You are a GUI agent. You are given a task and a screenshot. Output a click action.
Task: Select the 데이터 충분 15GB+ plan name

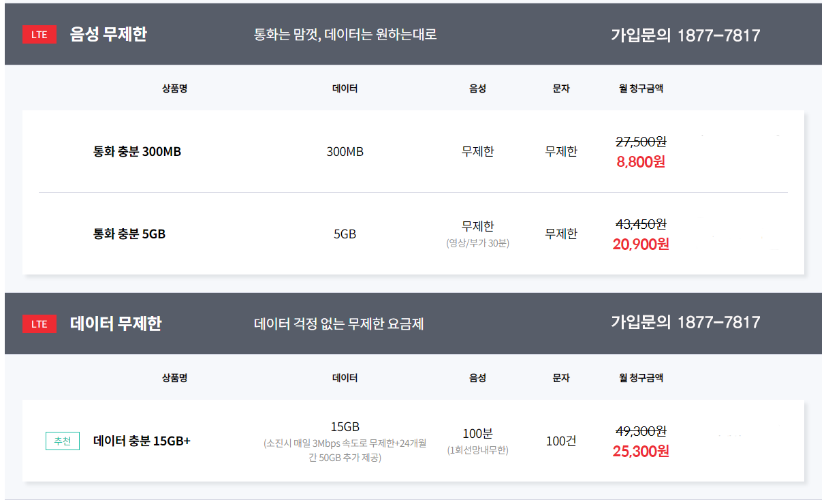pos(142,441)
